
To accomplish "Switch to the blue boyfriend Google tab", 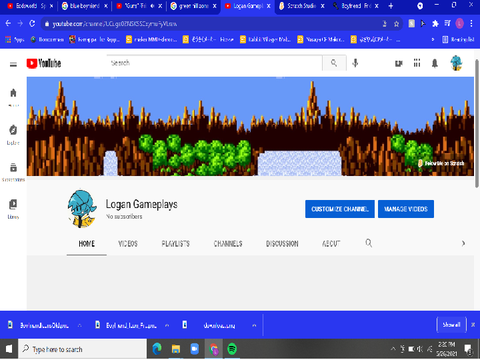I will coord(85,6).
